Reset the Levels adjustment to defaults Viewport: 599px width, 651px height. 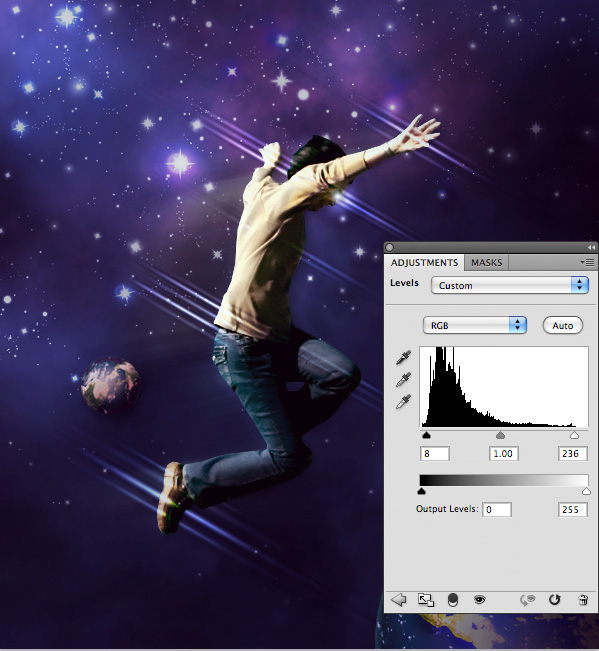[x=555, y=600]
